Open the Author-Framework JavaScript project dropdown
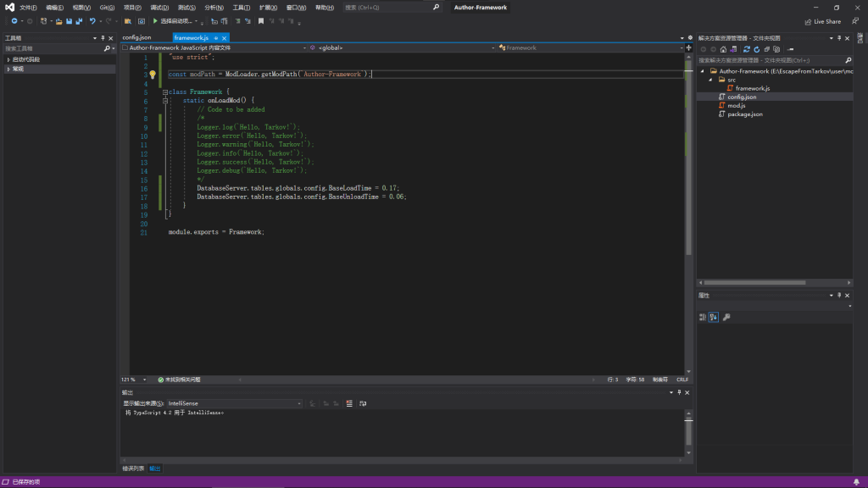This screenshot has width=868, height=488. tap(214, 47)
